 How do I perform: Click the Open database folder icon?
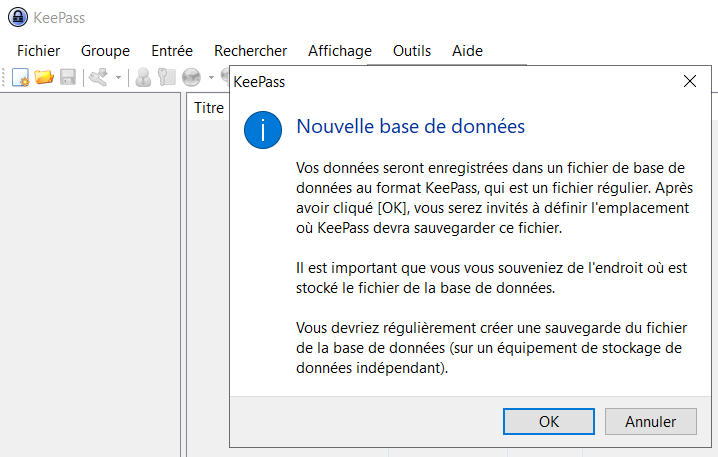44,78
